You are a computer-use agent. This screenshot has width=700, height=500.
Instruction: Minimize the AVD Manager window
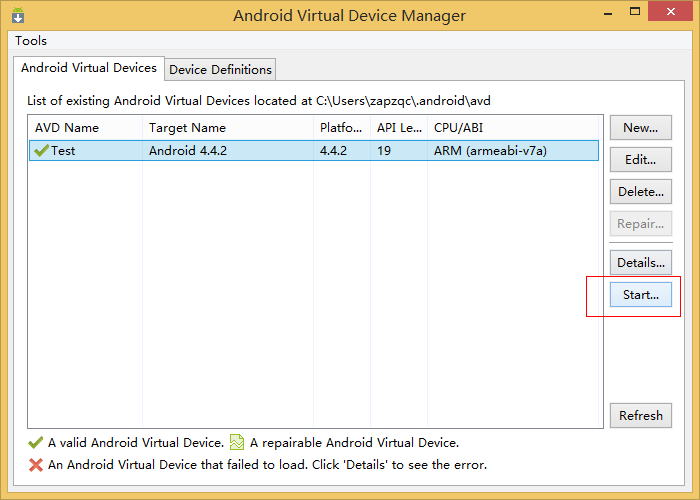[608, 12]
